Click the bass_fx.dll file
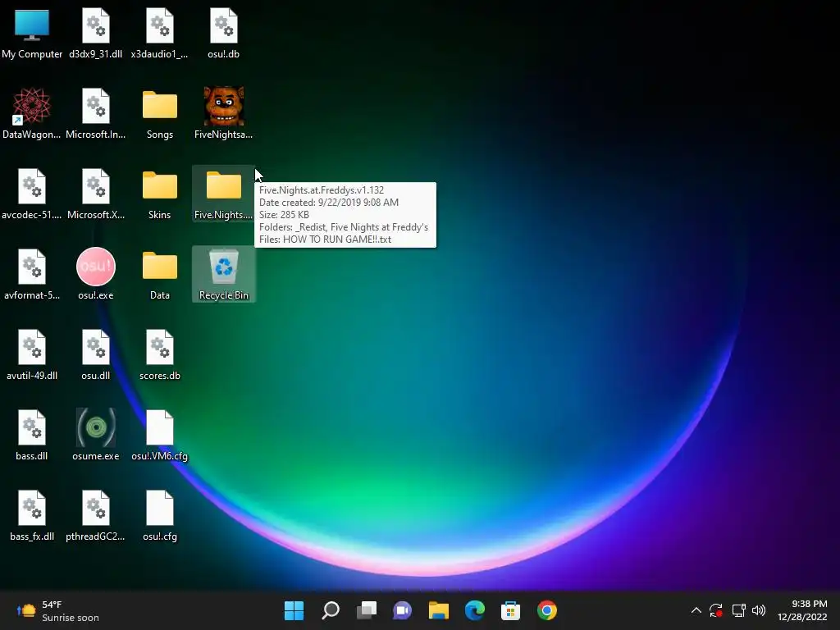Image resolution: width=840 pixels, height=630 pixels. (x=32, y=515)
